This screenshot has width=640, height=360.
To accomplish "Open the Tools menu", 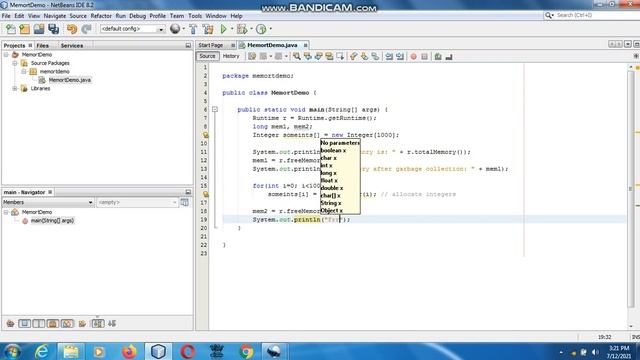I will (195, 16).
